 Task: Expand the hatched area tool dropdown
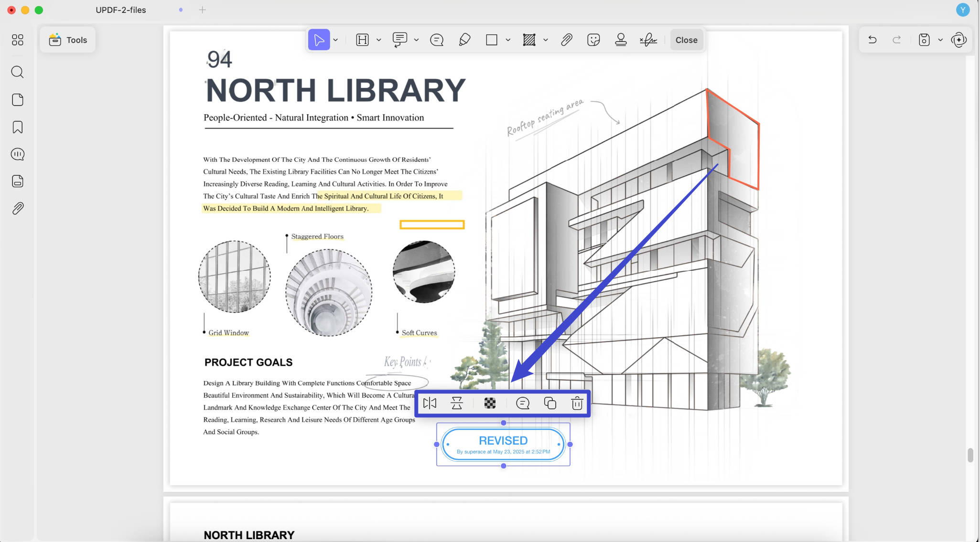tap(545, 40)
